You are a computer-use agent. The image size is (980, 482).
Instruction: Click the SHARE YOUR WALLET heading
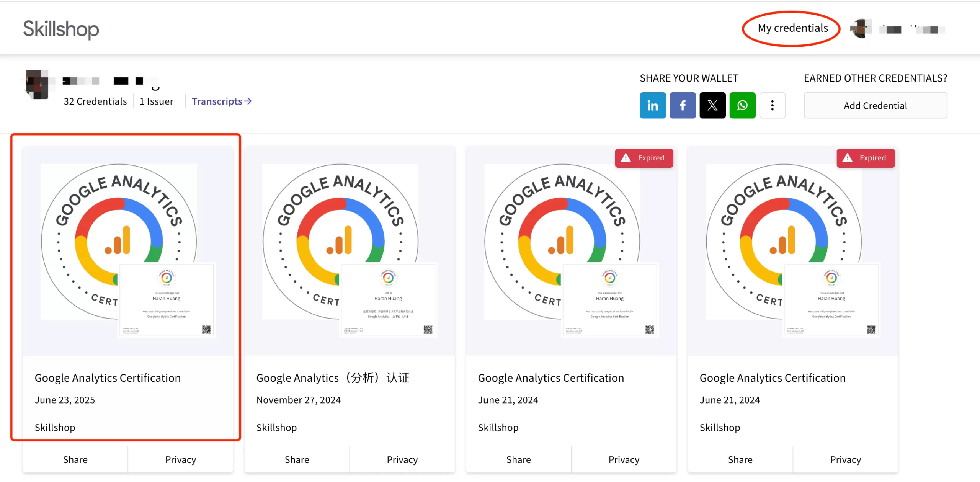coord(689,78)
